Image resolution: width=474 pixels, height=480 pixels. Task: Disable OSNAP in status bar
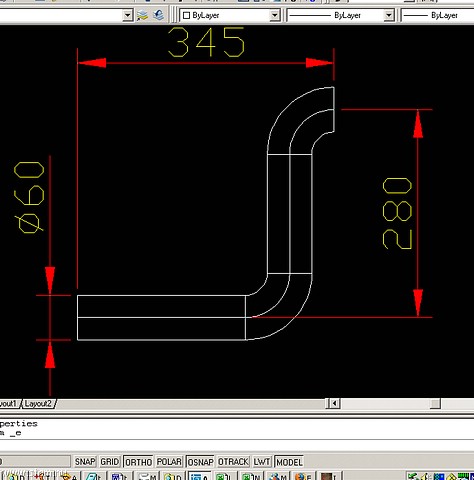click(x=200, y=462)
